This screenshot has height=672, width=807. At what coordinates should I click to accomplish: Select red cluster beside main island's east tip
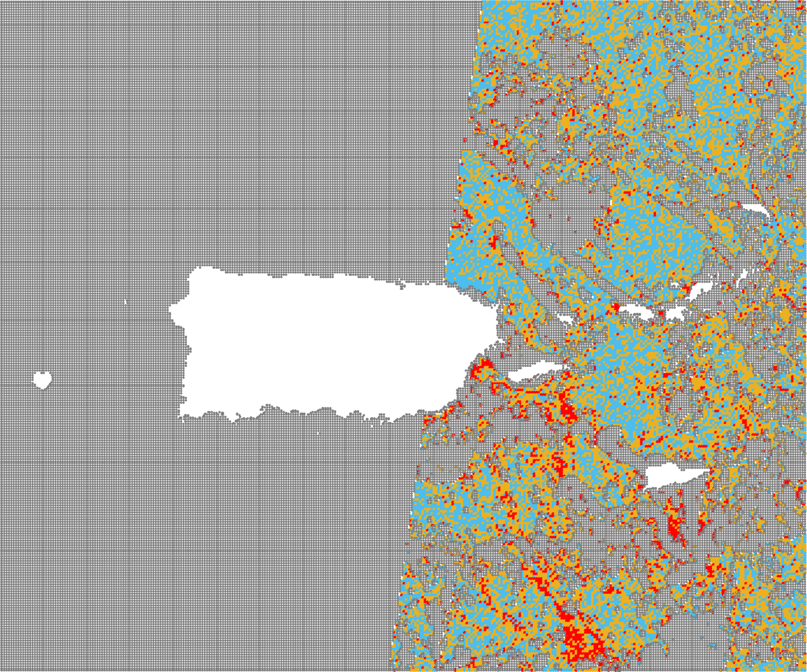pyautogui.click(x=481, y=369)
